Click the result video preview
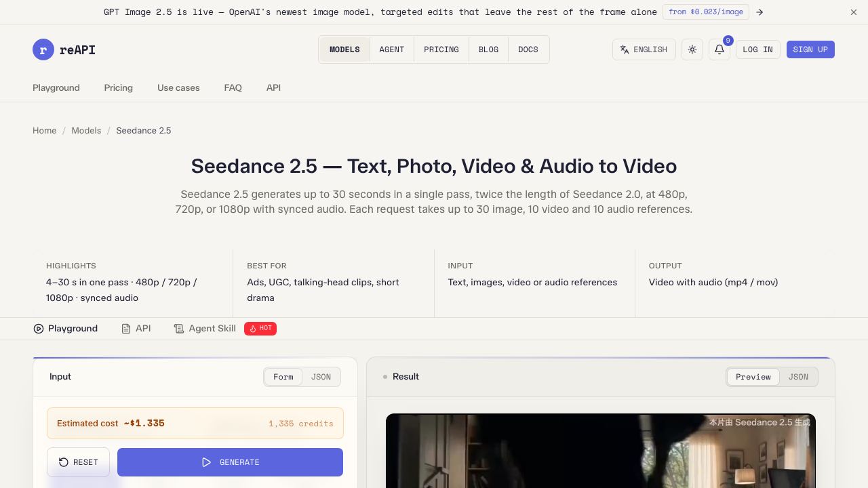Image resolution: width=868 pixels, height=488 pixels. coord(601,451)
